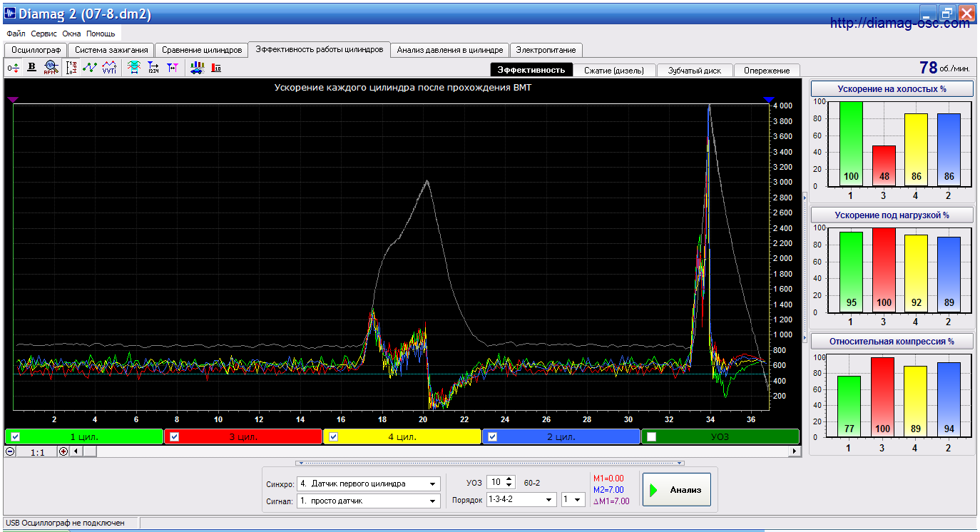Open the cylinder number dropdown showing 1

(x=573, y=499)
